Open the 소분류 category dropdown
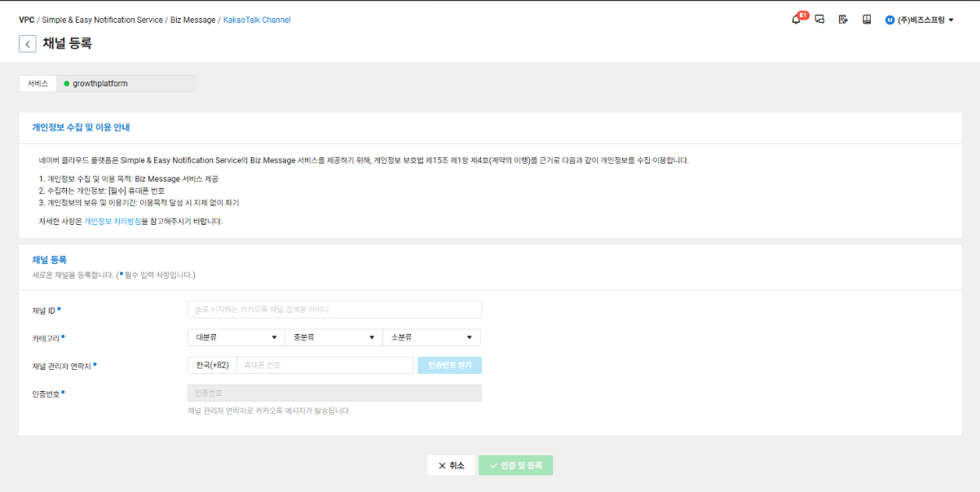 (431, 336)
